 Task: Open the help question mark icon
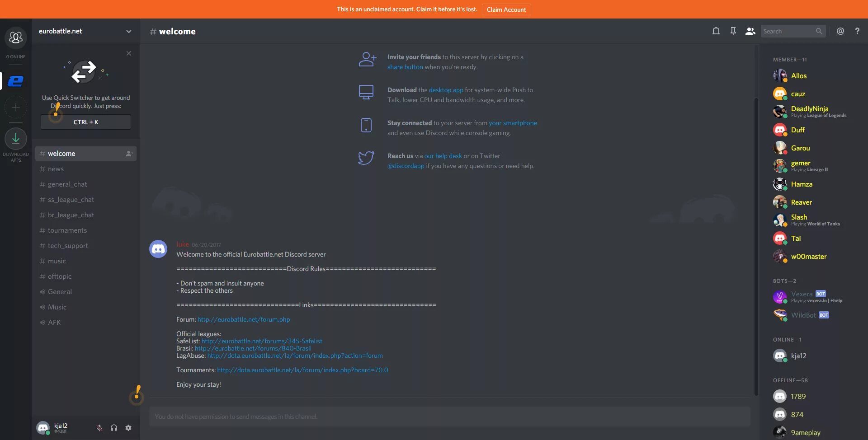click(857, 31)
